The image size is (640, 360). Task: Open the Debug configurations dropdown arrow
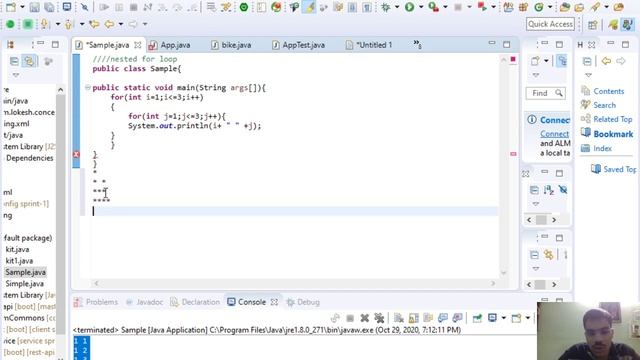[397, 7]
